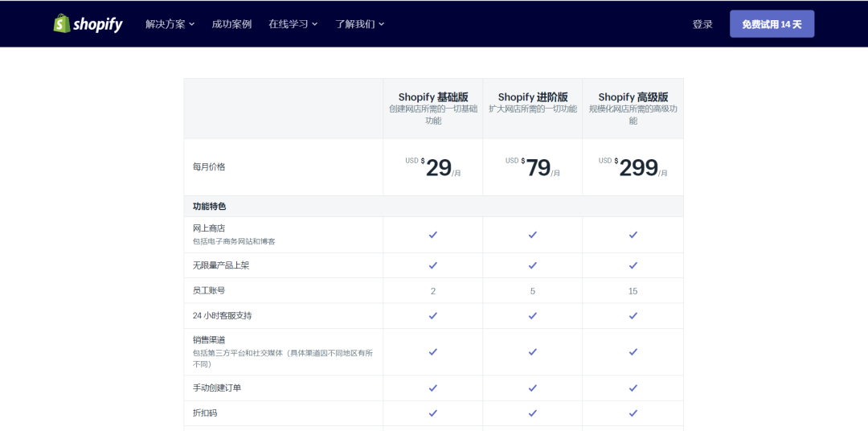868x431 pixels.
Task: Click the 功能特色 section header
Action: [x=209, y=206]
